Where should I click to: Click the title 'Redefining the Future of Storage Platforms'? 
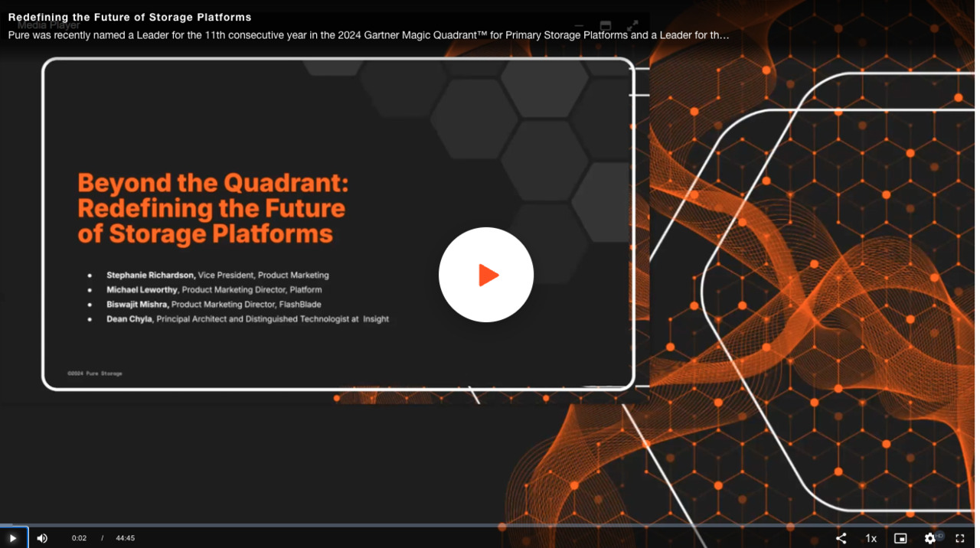pos(129,17)
